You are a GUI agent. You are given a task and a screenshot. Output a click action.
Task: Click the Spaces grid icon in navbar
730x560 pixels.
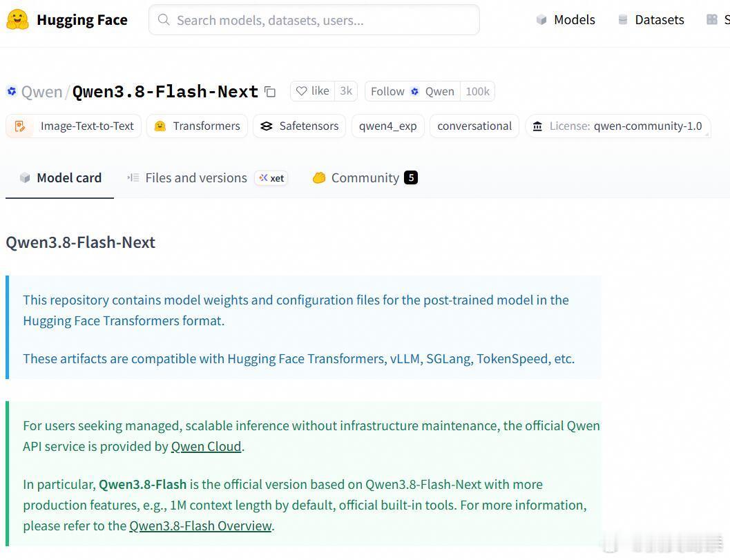[x=712, y=19]
